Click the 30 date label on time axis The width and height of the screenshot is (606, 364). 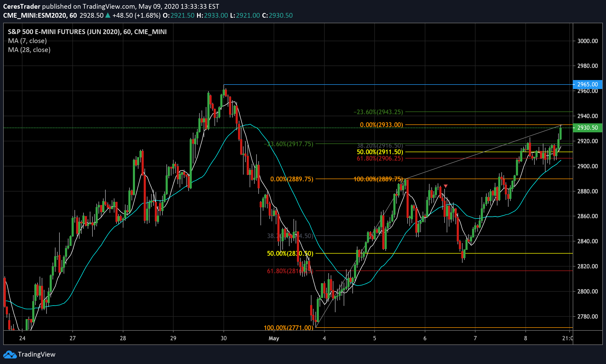(223, 338)
